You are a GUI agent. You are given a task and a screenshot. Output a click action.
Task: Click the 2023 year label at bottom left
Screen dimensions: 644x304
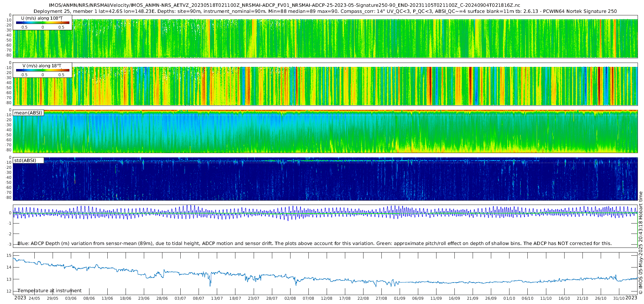pyautogui.click(x=20, y=298)
